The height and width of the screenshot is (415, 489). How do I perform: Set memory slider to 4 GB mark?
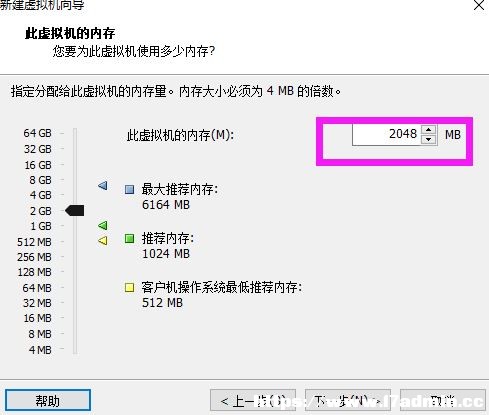[75, 195]
